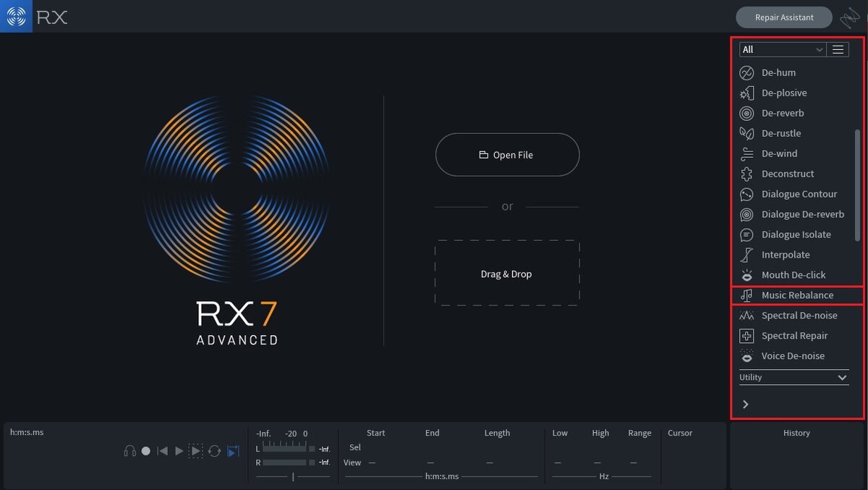Click the waveform icon beside Repair Assistant
This screenshot has height=490, width=868.
pyautogui.click(x=850, y=17)
